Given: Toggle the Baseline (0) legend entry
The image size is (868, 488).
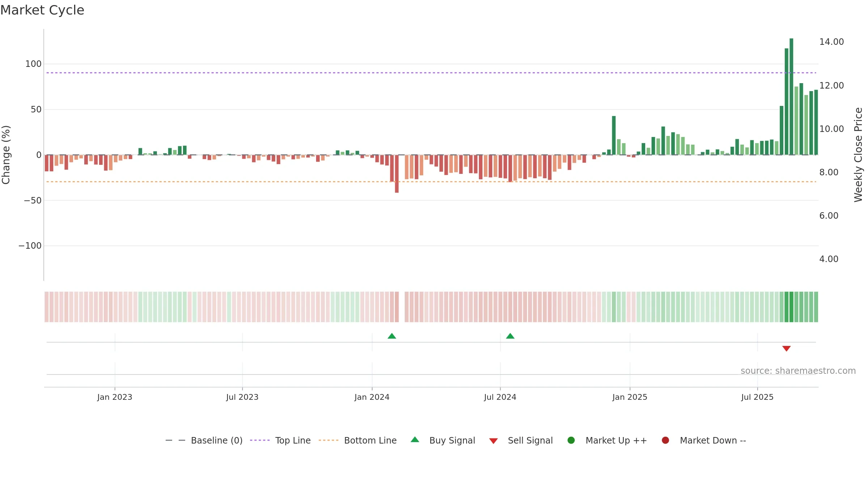Looking at the screenshot, I should [x=204, y=440].
